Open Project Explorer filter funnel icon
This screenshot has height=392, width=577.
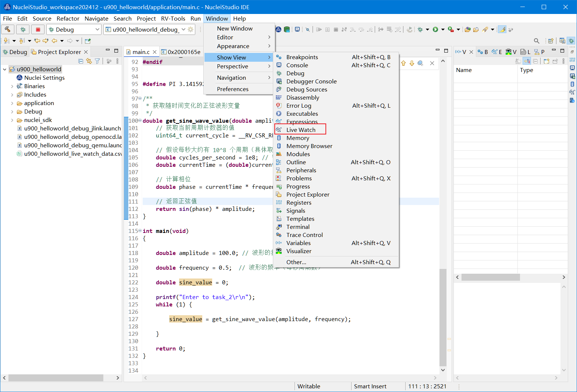tap(97, 61)
